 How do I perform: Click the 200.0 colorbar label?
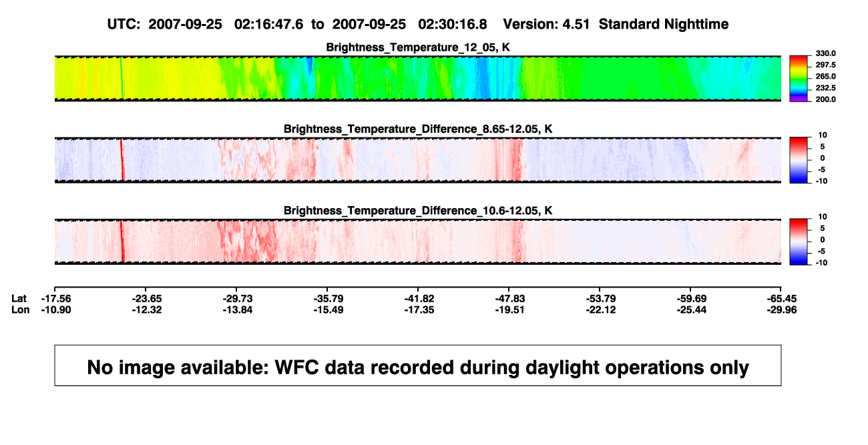[826, 99]
